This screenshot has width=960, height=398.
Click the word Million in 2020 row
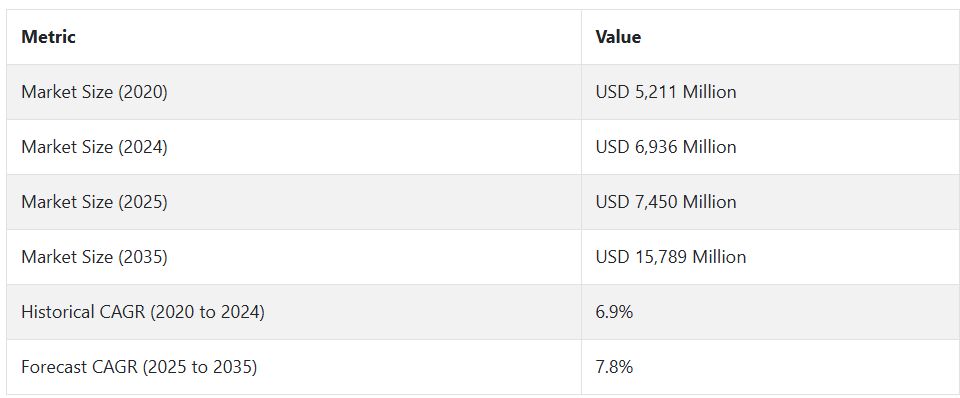[x=710, y=92]
